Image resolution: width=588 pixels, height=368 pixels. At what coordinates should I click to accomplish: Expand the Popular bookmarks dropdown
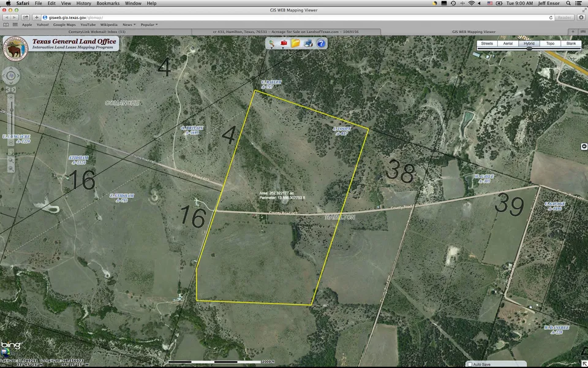(149, 25)
